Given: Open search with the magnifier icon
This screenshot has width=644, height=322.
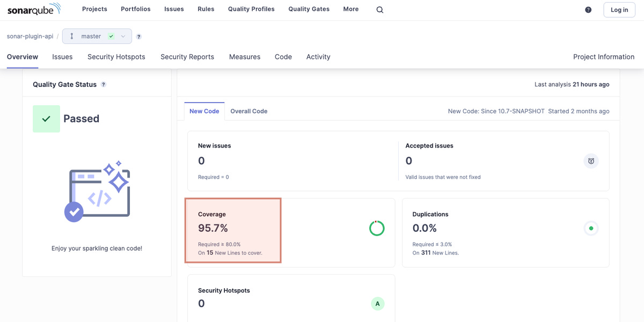Looking at the screenshot, I should [x=380, y=10].
